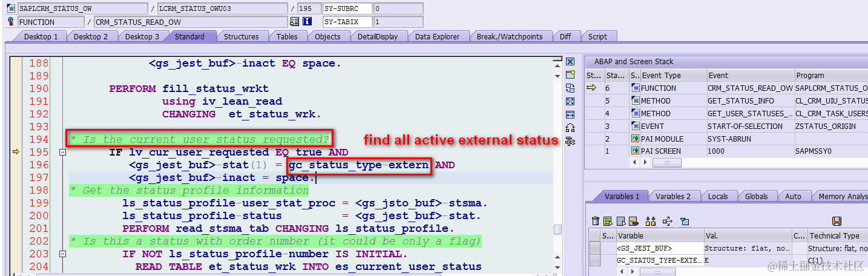Click the Program column header in stack
Viewport: 868px width, 276px height.
click(x=831, y=76)
